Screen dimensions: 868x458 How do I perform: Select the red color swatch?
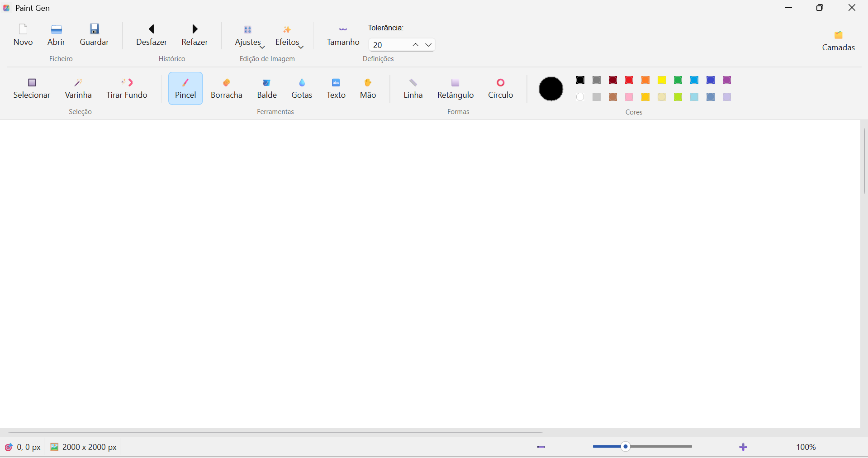[x=630, y=81]
